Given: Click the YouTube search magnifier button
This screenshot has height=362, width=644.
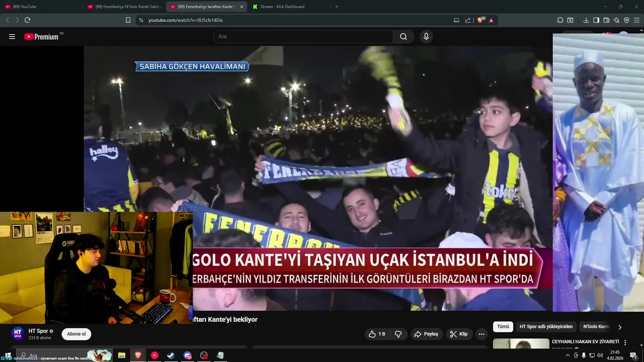Looking at the screenshot, I should tap(404, 37).
